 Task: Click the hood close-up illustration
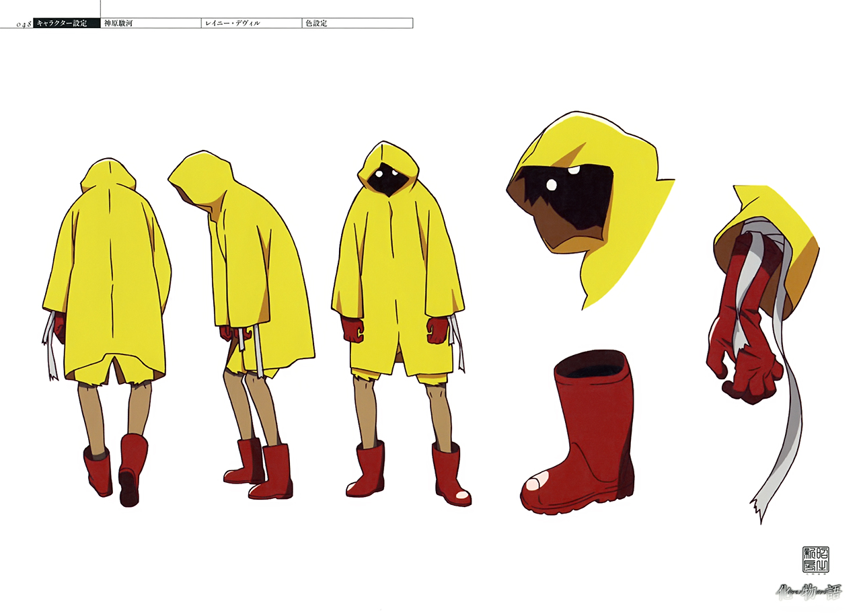[591, 209]
